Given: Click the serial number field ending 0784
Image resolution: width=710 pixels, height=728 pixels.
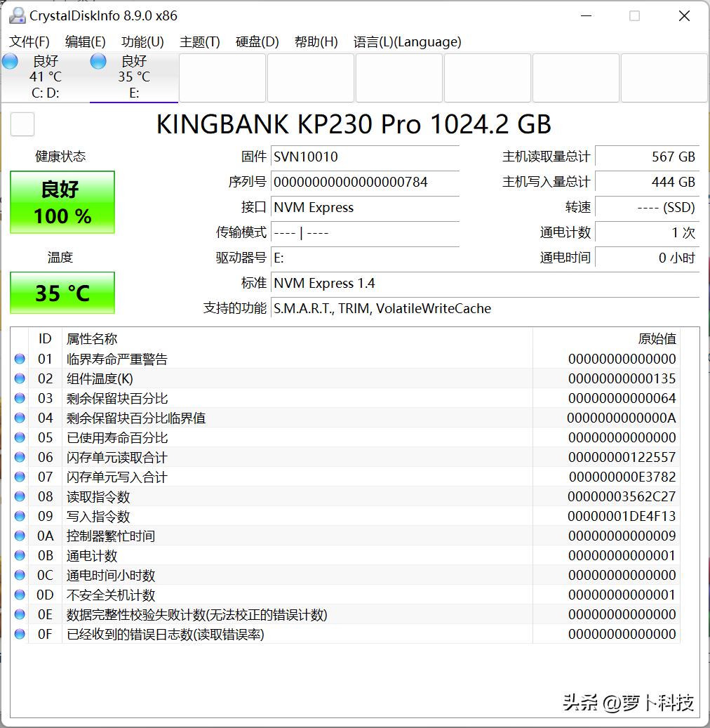Looking at the screenshot, I should [x=365, y=182].
